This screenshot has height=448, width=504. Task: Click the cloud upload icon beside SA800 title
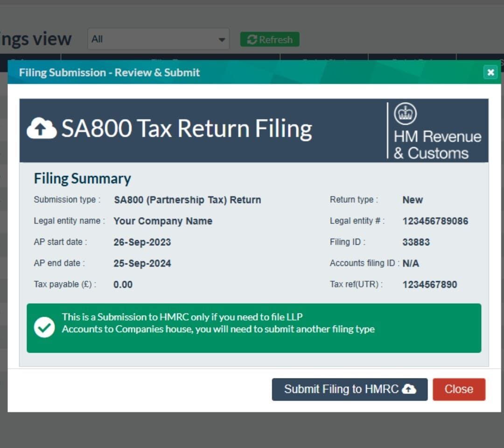[x=42, y=128]
